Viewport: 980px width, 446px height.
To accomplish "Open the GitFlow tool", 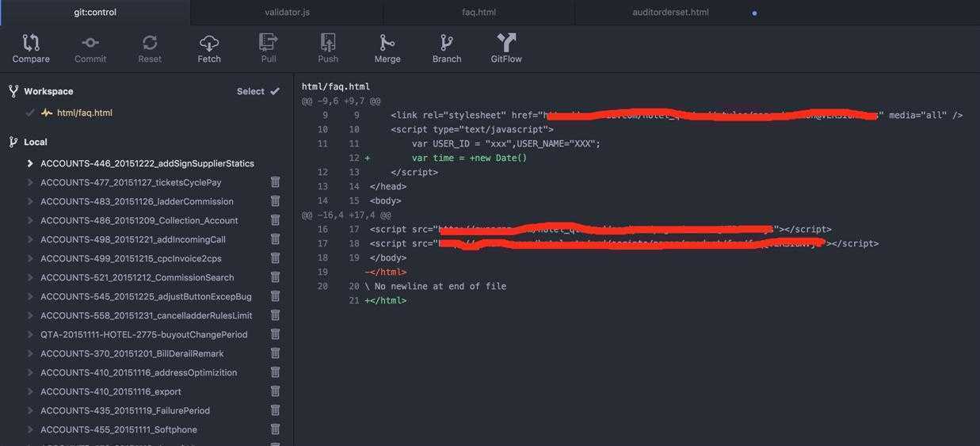I will (506, 48).
